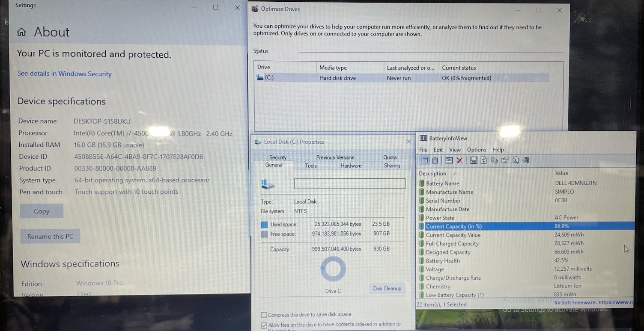Switch to the Tools tab in Disk Properties
Viewport: 644px width, 331px height.
(x=311, y=165)
